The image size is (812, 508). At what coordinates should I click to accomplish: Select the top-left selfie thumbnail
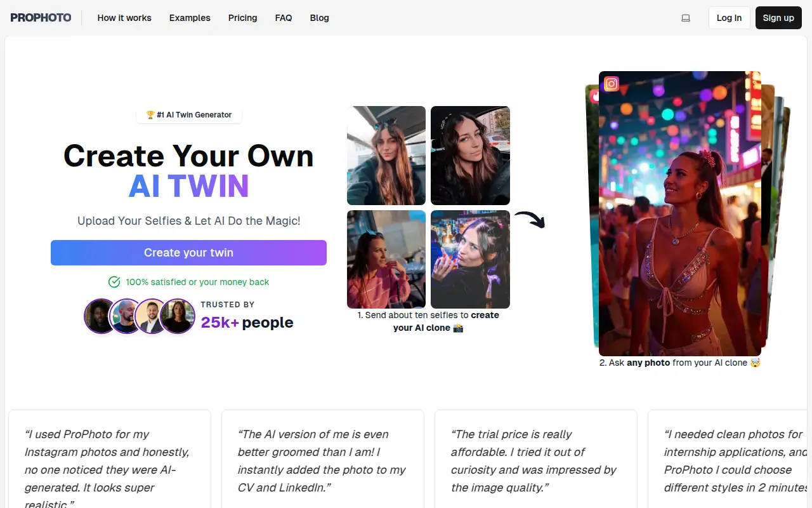(386, 156)
